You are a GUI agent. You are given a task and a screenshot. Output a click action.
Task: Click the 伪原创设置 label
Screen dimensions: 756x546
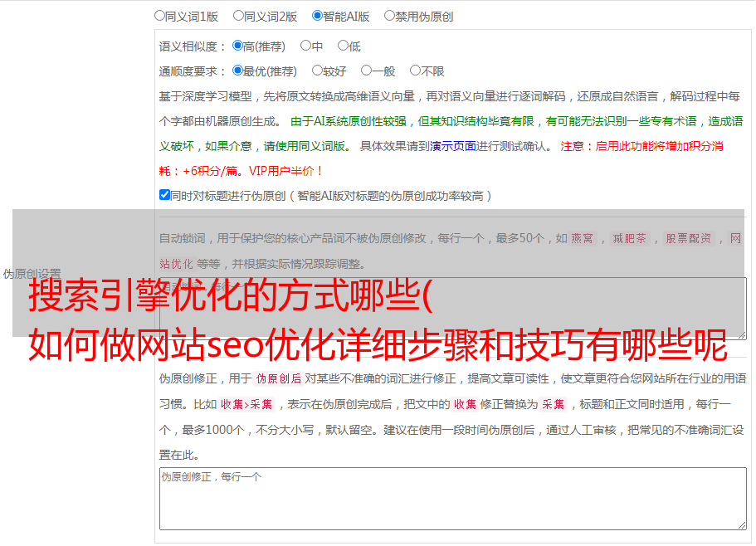tap(32, 274)
